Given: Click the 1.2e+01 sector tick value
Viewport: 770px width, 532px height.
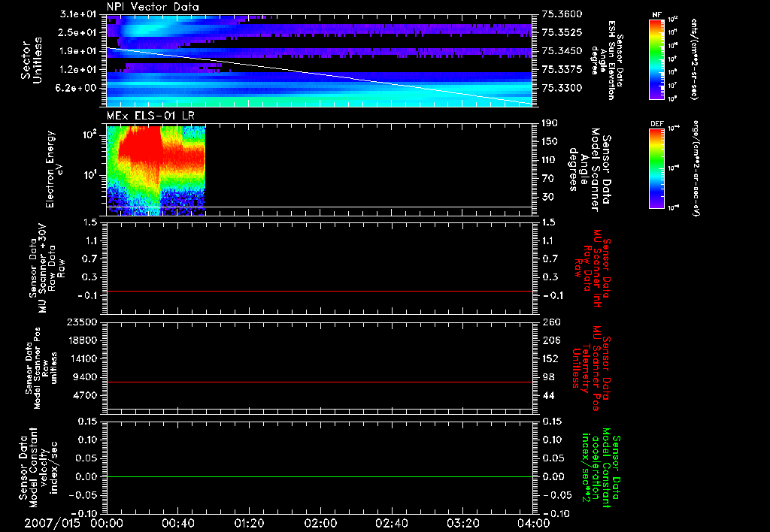Looking at the screenshot, I should click(77, 69).
